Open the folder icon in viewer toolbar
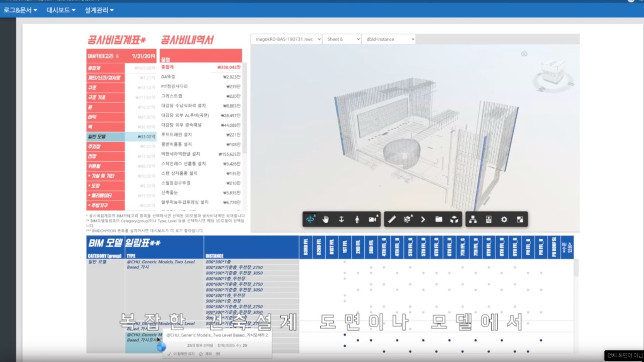 pyautogui.click(x=439, y=219)
